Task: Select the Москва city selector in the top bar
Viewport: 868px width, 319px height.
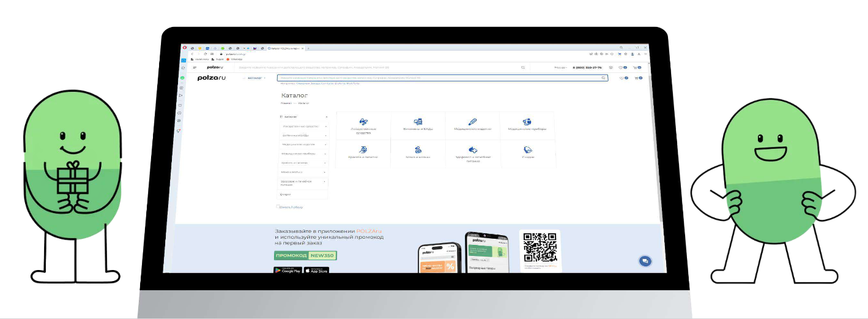Action: coord(560,67)
